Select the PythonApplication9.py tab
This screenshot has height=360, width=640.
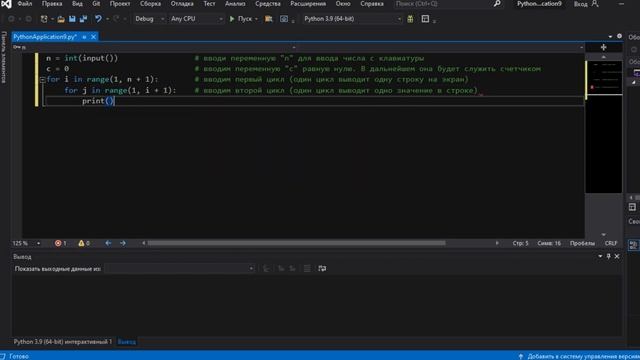click(45, 37)
